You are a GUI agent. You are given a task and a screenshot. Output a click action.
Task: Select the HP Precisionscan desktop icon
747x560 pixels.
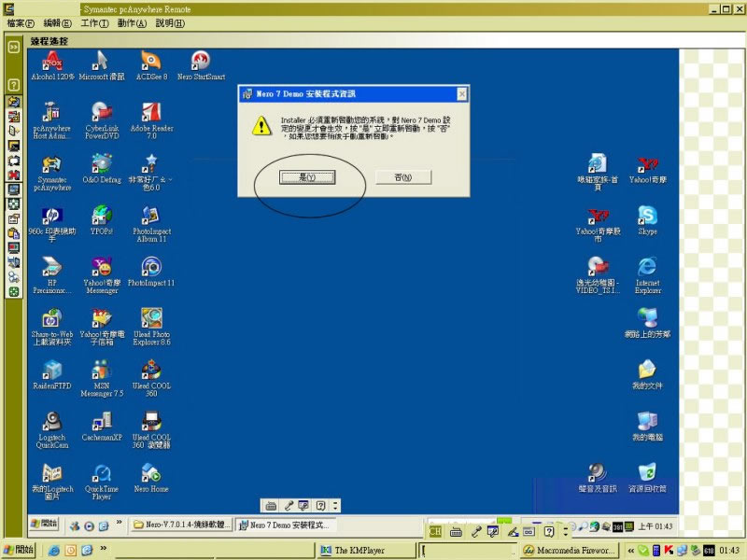[52, 275]
